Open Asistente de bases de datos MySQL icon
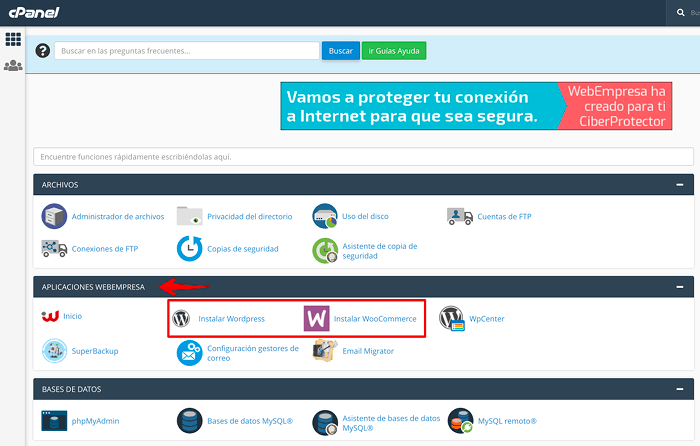This screenshot has height=446, width=700. coord(325,423)
